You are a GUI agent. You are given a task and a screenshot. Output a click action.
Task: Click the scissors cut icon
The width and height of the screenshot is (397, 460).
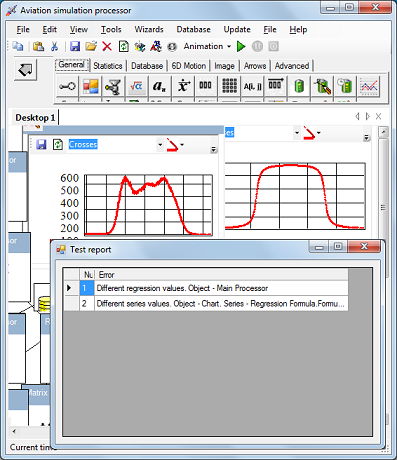click(x=54, y=46)
